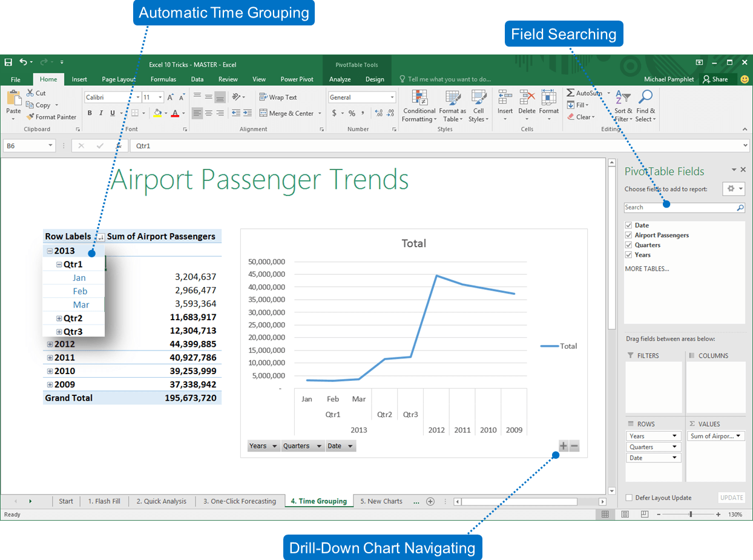Click the AutoSum icon
This screenshot has width=753, height=560.
tap(571, 93)
